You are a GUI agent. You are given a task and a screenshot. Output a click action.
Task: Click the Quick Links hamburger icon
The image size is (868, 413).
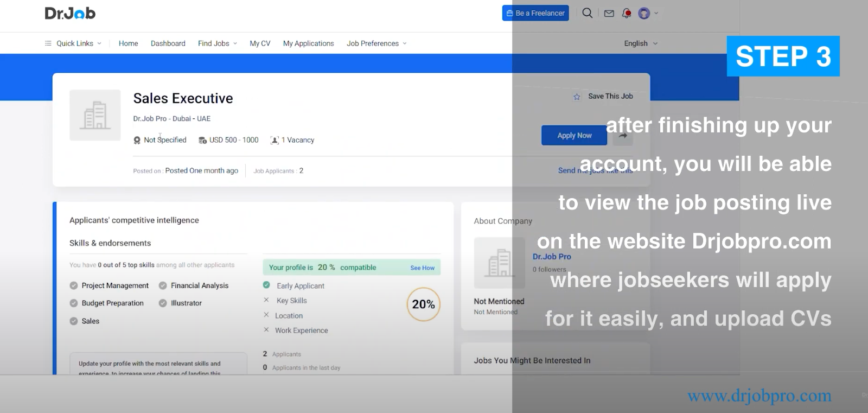pyautogui.click(x=48, y=43)
